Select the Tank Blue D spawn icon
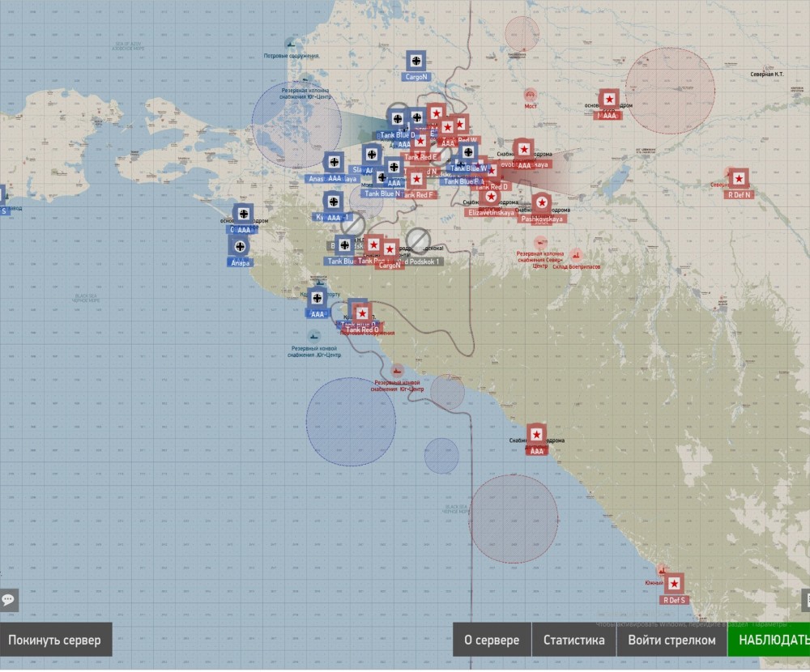The width and height of the screenshot is (810, 672). (397, 119)
